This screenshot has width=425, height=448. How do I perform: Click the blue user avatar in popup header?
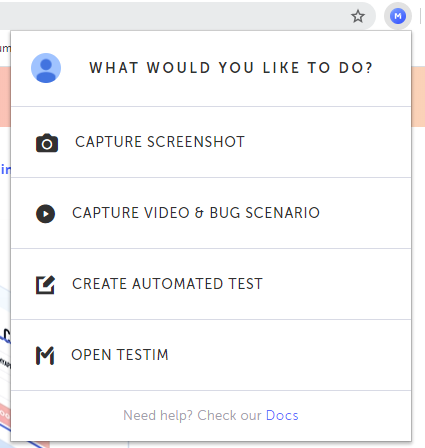click(46, 68)
